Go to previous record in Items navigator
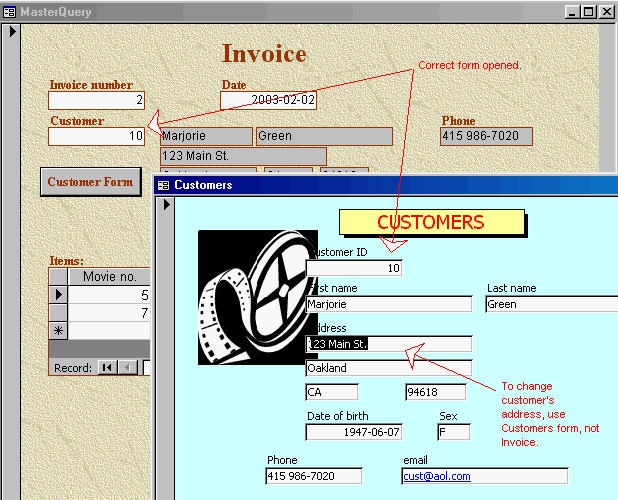The width and height of the screenshot is (618, 500). point(127,368)
